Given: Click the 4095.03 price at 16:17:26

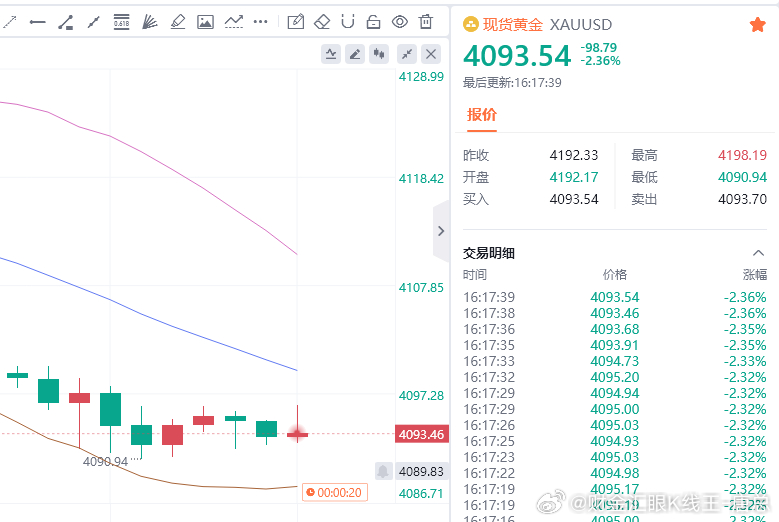Looking at the screenshot, I should pyautogui.click(x=615, y=425).
